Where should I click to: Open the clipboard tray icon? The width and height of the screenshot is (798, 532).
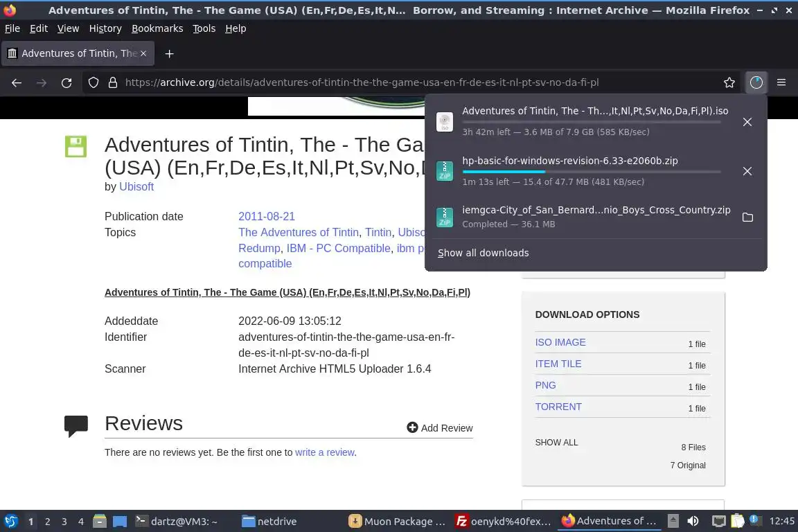click(x=737, y=521)
